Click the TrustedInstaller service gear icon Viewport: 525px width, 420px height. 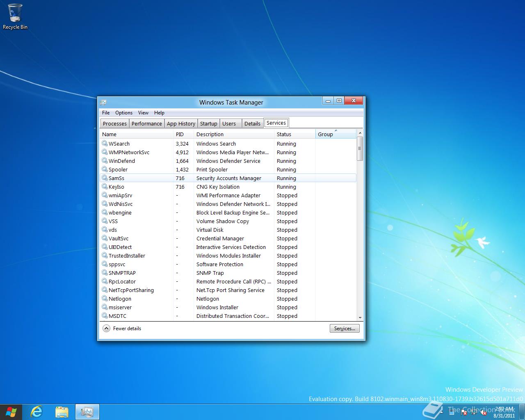105,256
